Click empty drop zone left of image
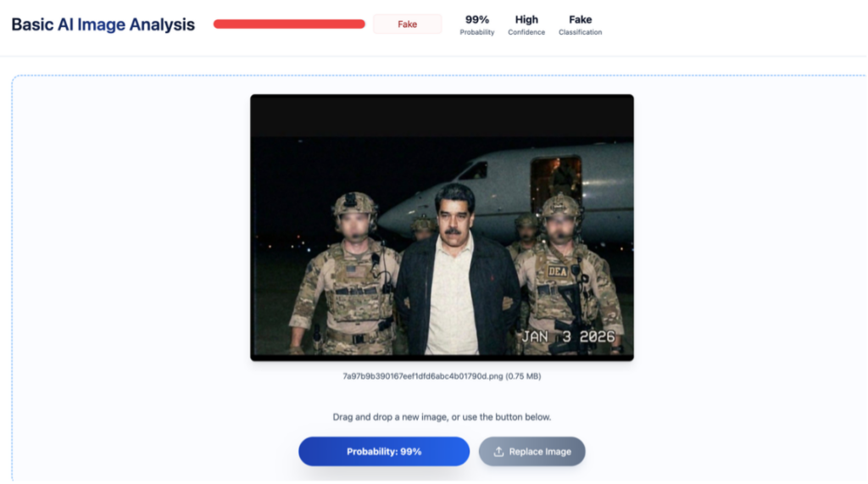 coord(127,254)
